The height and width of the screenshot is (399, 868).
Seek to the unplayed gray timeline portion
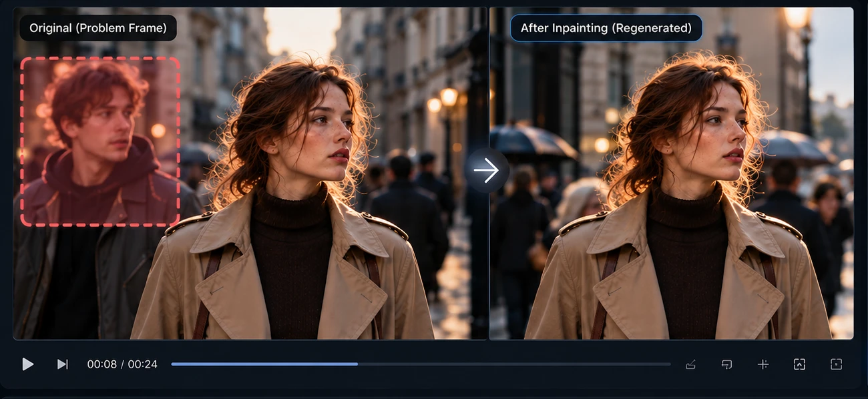pyautogui.click(x=514, y=364)
